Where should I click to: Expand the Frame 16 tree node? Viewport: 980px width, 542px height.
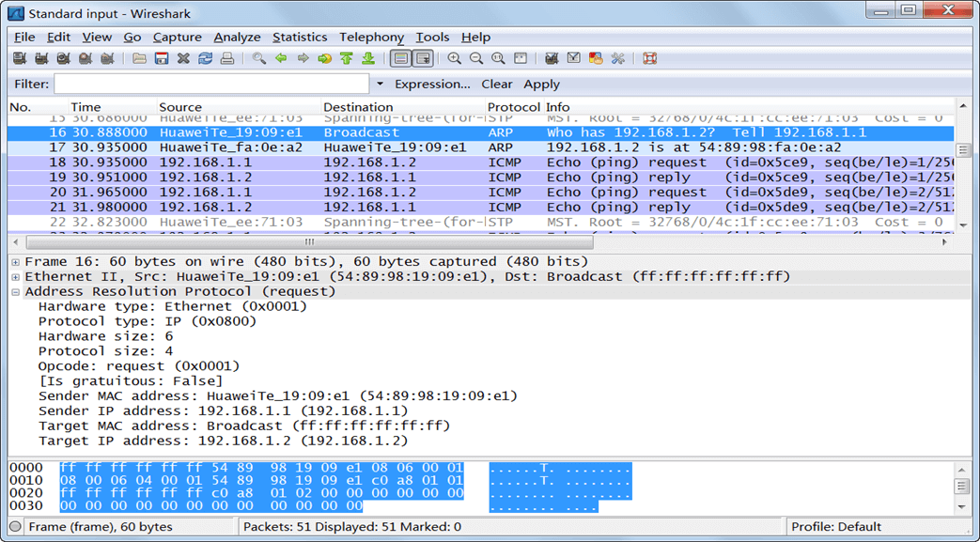[16, 262]
